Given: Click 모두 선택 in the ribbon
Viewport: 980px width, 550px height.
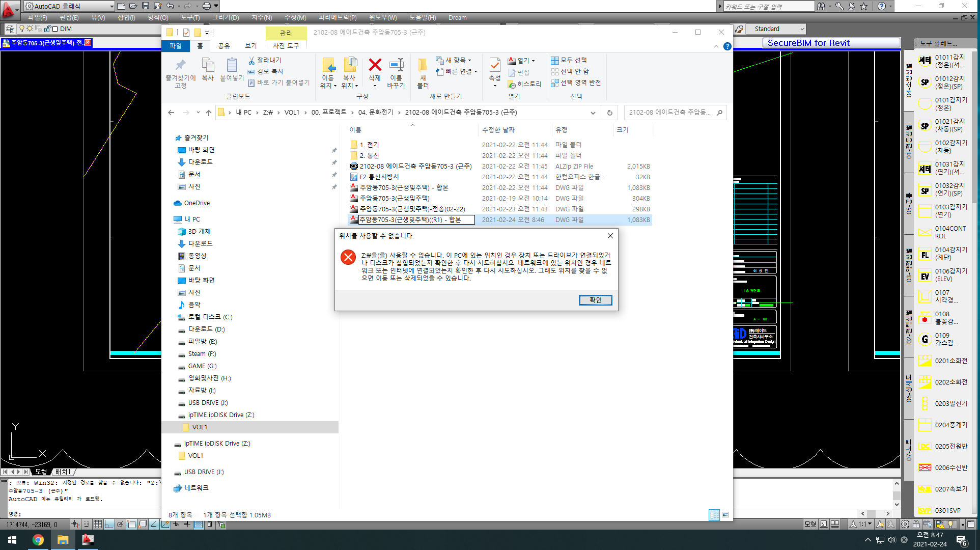Looking at the screenshot, I should [x=569, y=60].
